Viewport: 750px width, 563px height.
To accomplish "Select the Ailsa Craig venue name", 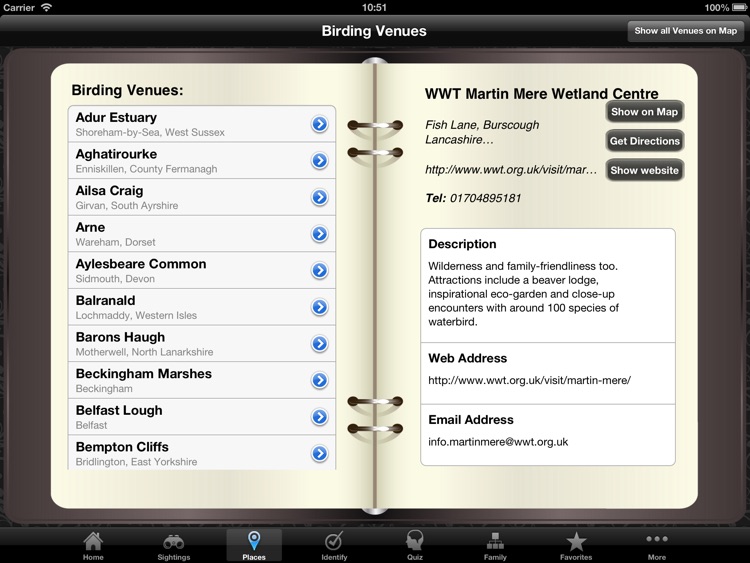I will (110, 191).
